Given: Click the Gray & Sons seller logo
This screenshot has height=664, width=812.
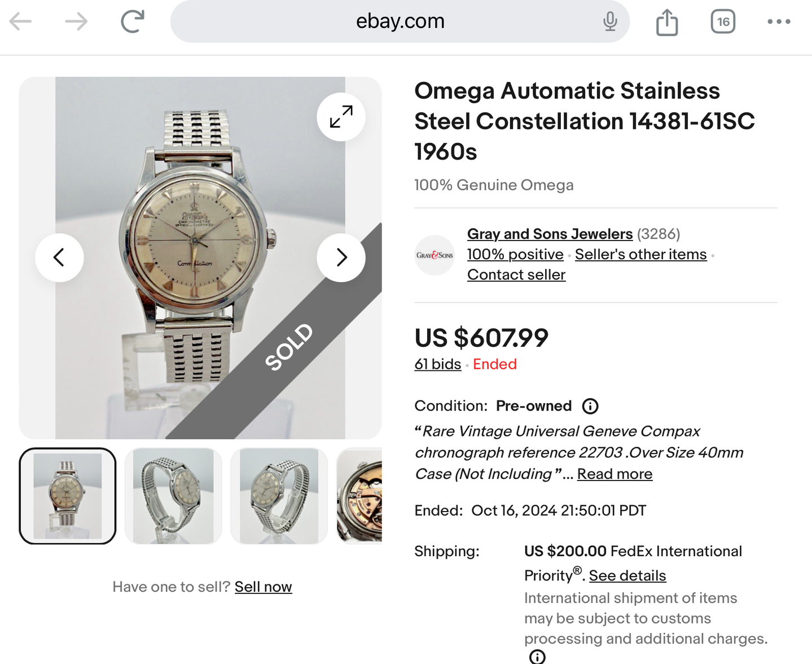Looking at the screenshot, I should tap(434, 255).
